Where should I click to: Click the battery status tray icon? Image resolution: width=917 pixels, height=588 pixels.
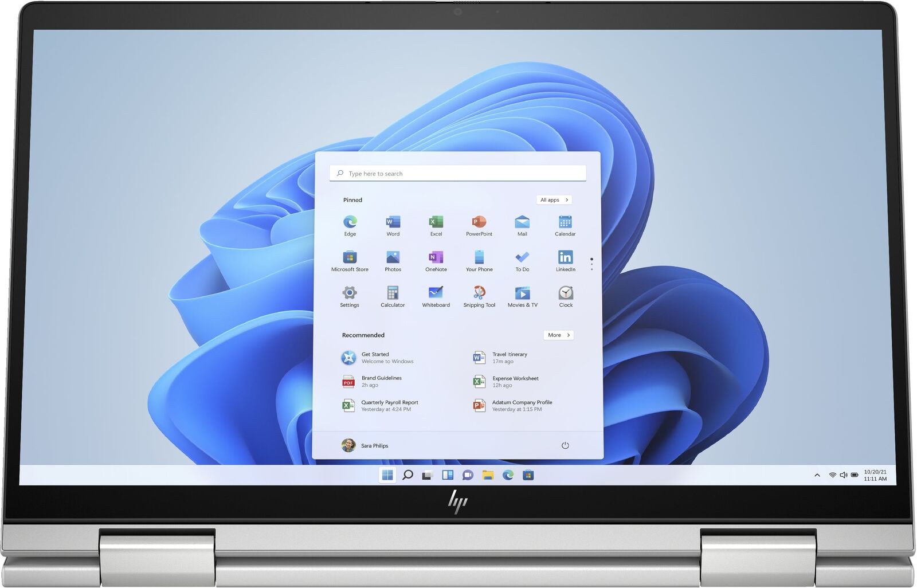pos(855,475)
